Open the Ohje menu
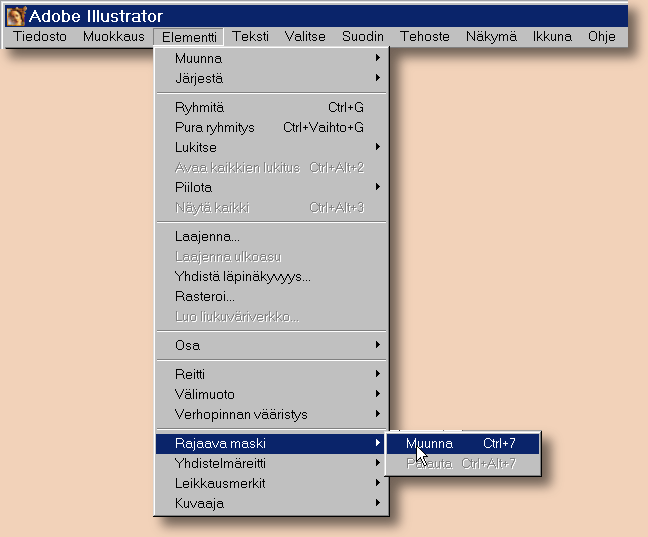This screenshot has height=537, width=648. tap(602, 37)
